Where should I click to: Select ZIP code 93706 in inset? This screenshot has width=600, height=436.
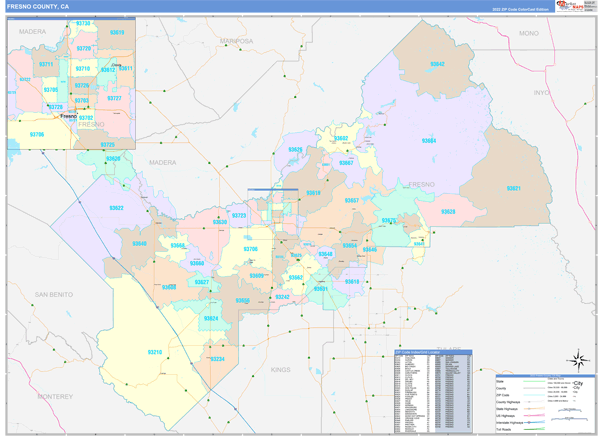(x=37, y=133)
